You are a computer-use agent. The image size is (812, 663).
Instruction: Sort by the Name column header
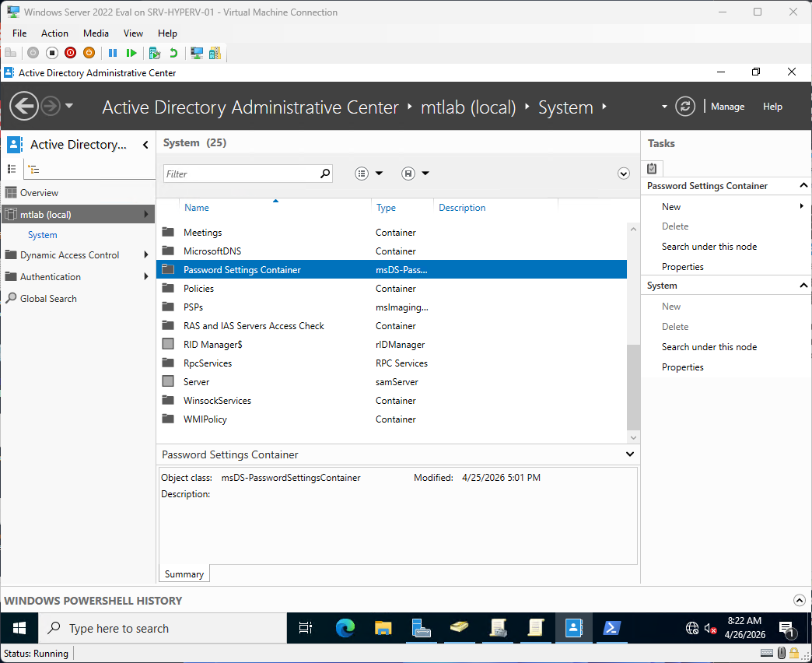coord(196,208)
